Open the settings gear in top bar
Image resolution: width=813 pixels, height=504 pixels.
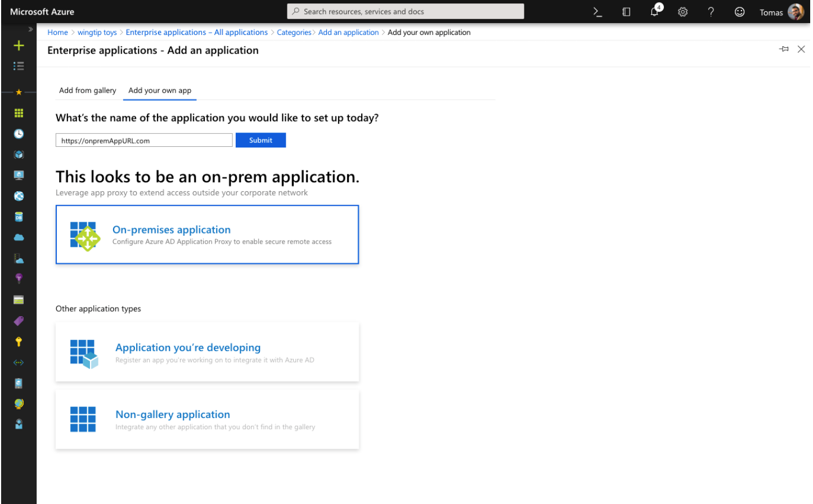(x=682, y=12)
